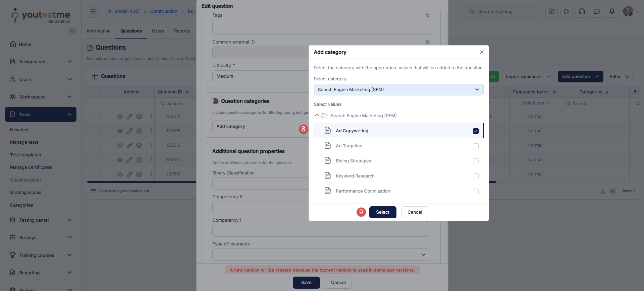The image size is (644, 291).
Task: Click the headphones support icon
Action: point(582,11)
